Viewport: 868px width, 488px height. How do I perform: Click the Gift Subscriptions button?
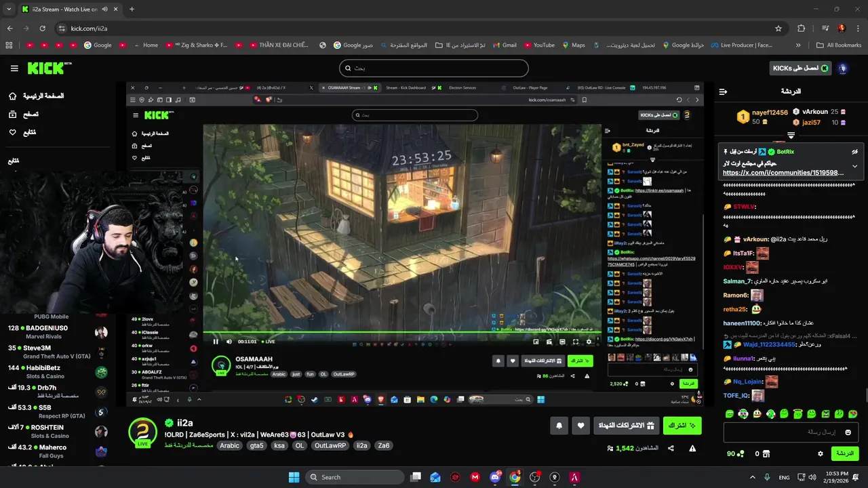626,426
